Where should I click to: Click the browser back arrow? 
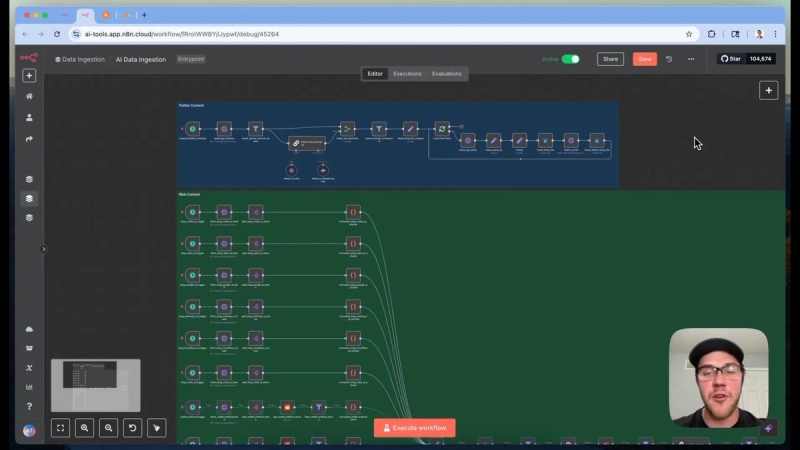coord(25,34)
